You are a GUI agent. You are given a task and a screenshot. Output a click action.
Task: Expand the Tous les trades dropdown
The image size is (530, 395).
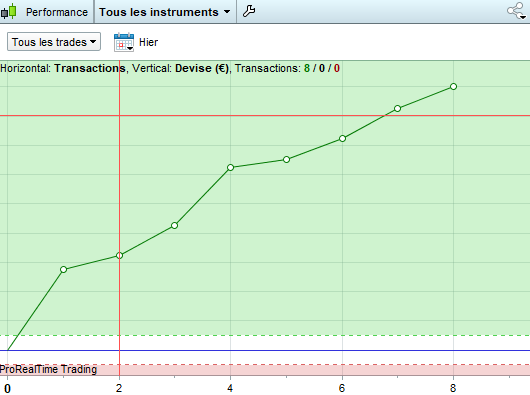pos(54,42)
